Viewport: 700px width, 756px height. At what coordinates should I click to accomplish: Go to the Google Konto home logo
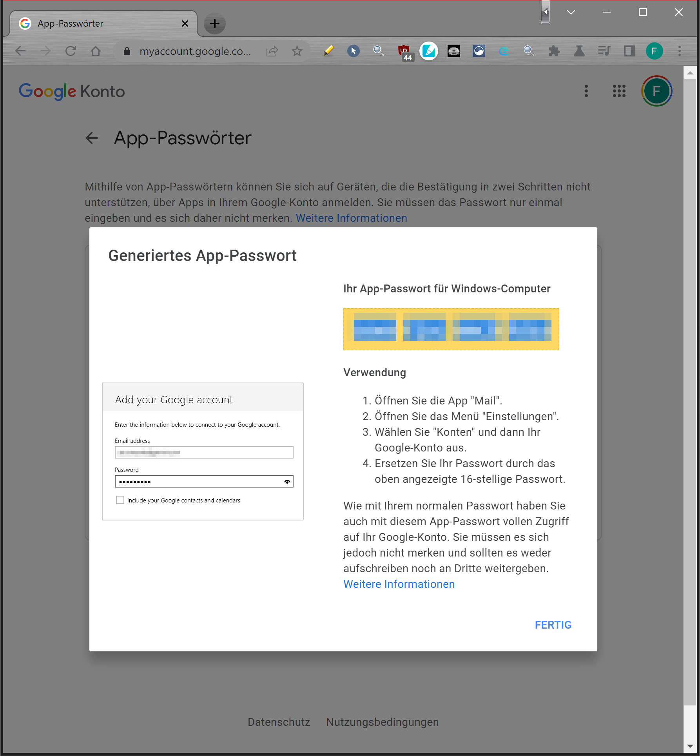[x=72, y=91]
